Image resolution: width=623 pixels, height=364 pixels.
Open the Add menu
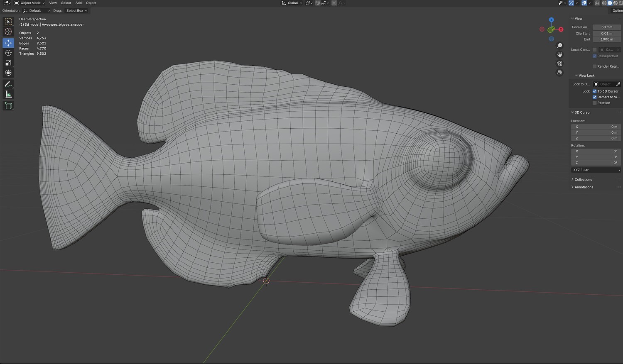(x=78, y=3)
